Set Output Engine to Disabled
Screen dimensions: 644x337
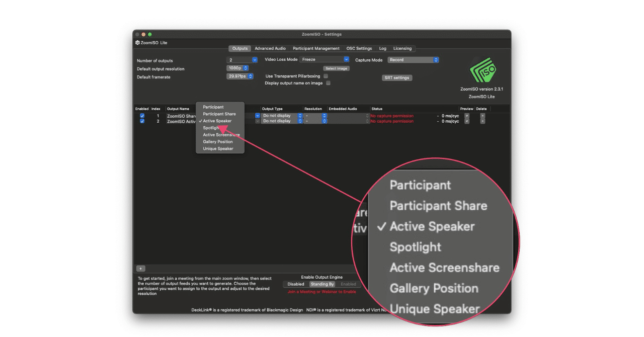[x=295, y=284]
